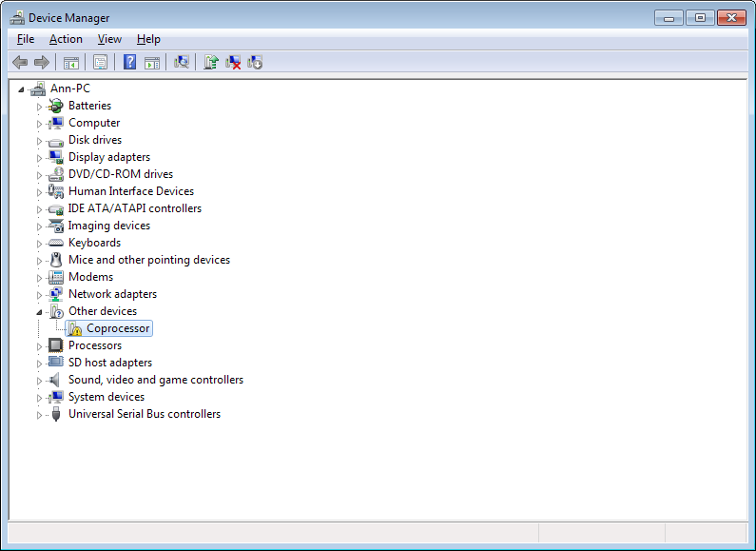Click the DVD/CD-ROM drives disc icon
Screen dimensions: 756x551
coord(56,174)
